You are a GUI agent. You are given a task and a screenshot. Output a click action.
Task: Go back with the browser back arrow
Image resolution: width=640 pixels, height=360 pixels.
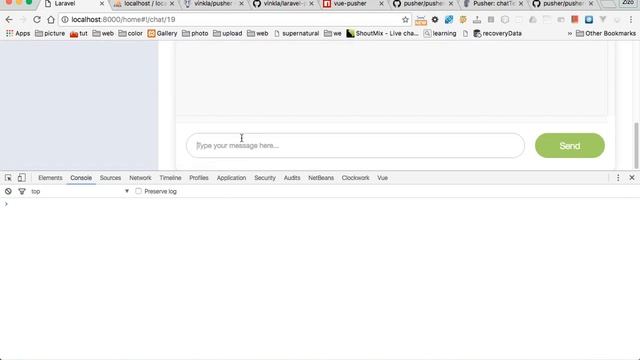pos(9,20)
